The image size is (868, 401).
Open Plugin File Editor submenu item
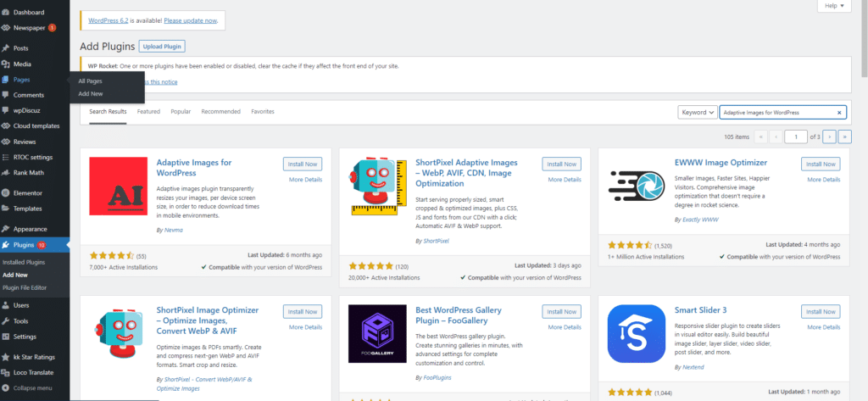click(x=25, y=287)
